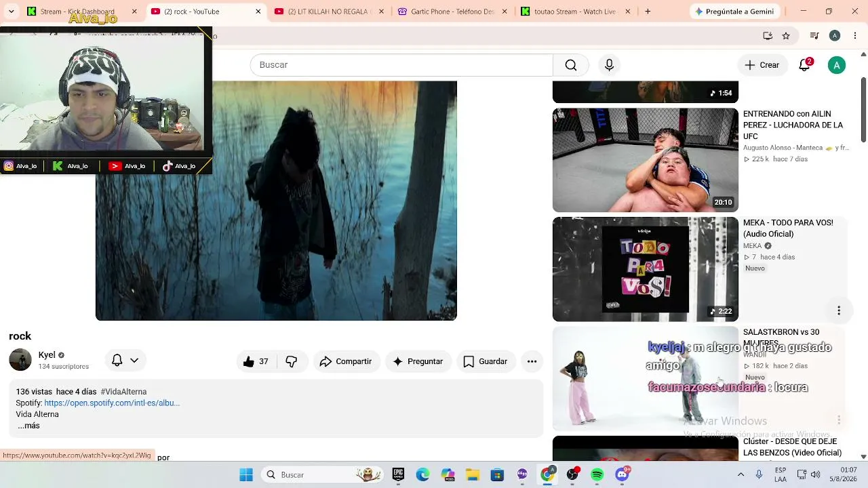868x488 pixels.
Task: Click the Chrome icon in the taskbar
Action: point(547,475)
